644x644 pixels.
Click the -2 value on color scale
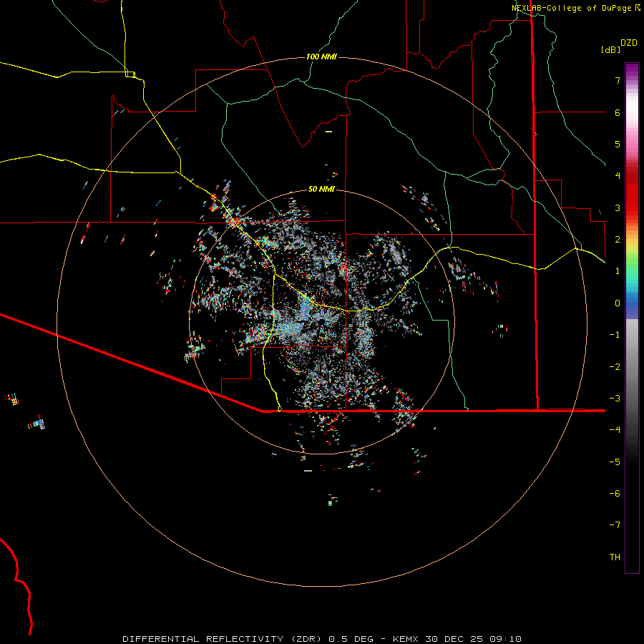coord(615,367)
